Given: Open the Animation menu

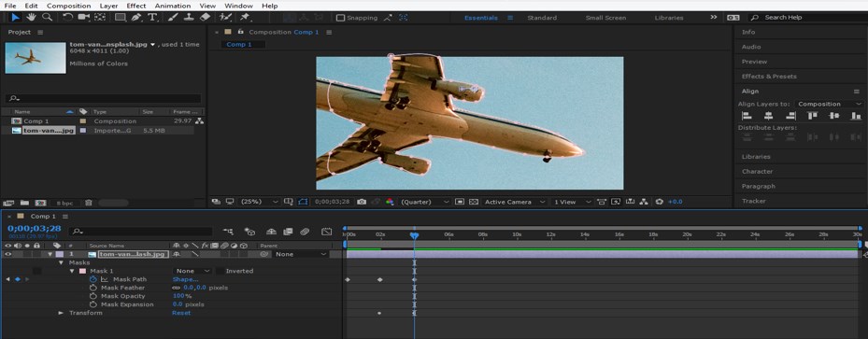Looking at the screenshot, I should (x=173, y=6).
